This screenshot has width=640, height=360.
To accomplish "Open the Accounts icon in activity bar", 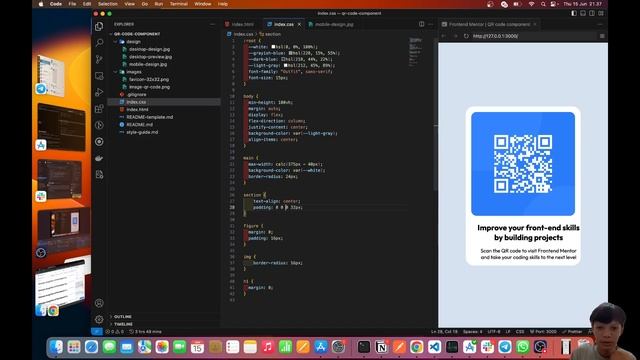I will click(99, 303).
